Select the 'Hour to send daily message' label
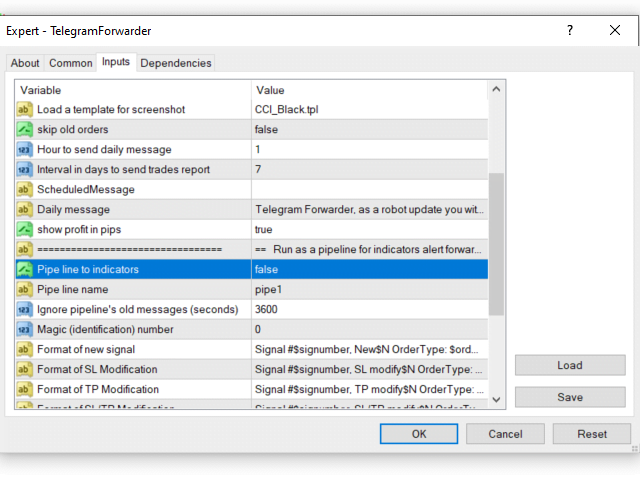The height and width of the screenshot is (480, 640). pyautogui.click(x=104, y=149)
